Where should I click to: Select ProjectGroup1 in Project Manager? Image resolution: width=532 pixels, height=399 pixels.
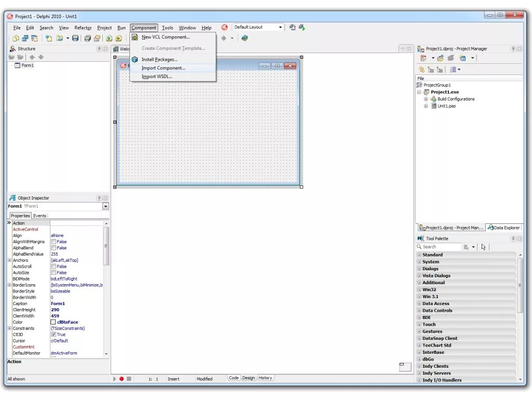pyautogui.click(x=437, y=85)
